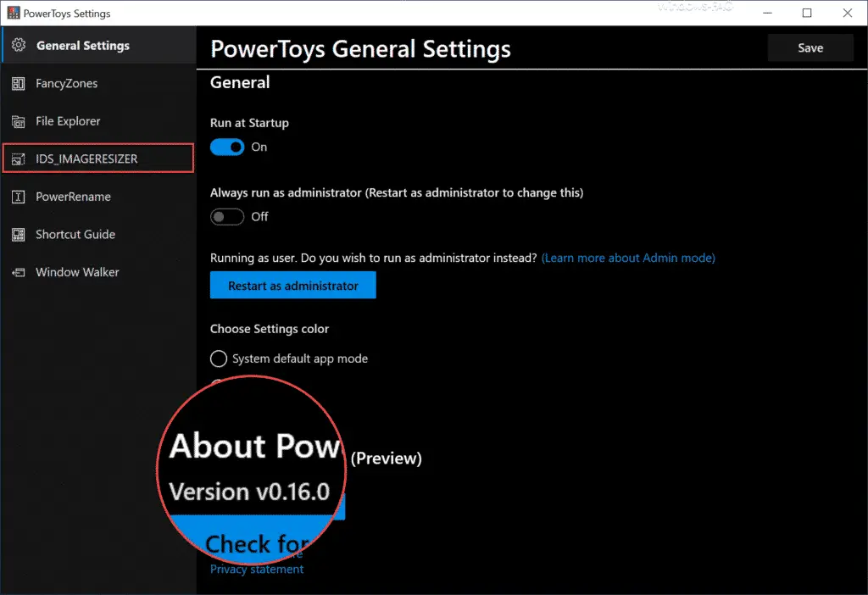The width and height of the screenshot is (868, 595).
Task: Click the General Settings gear icon
Action: click(19, 45)
